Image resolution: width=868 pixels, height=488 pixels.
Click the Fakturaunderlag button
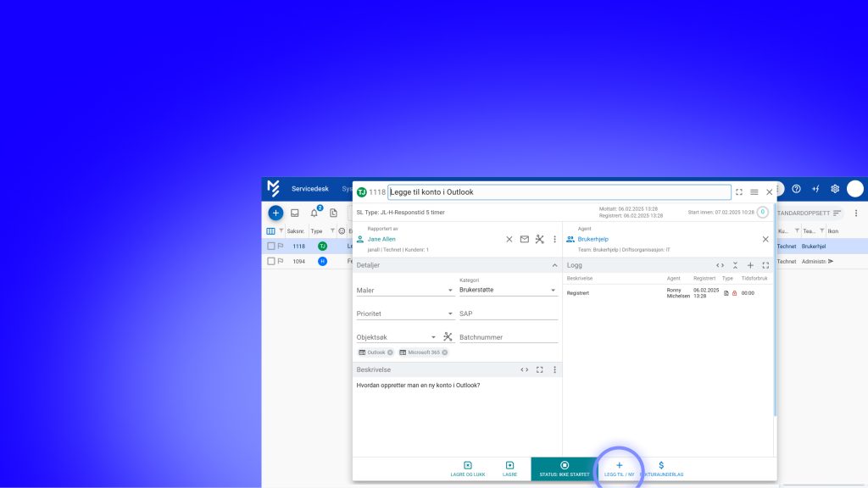click(661, 469)
